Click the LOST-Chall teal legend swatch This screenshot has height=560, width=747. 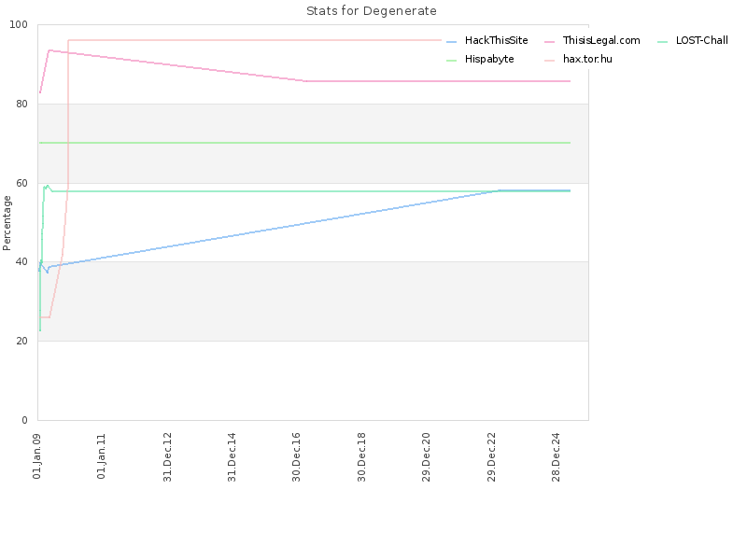coord(663,42)
